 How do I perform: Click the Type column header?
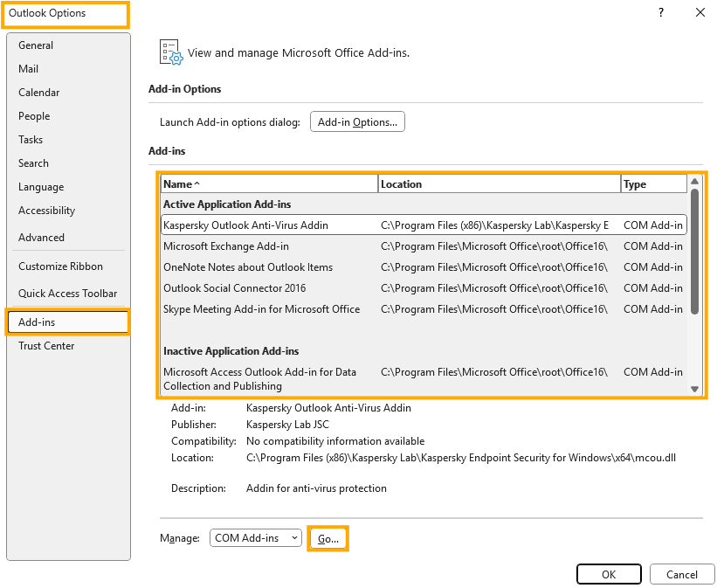click(654, 184)
